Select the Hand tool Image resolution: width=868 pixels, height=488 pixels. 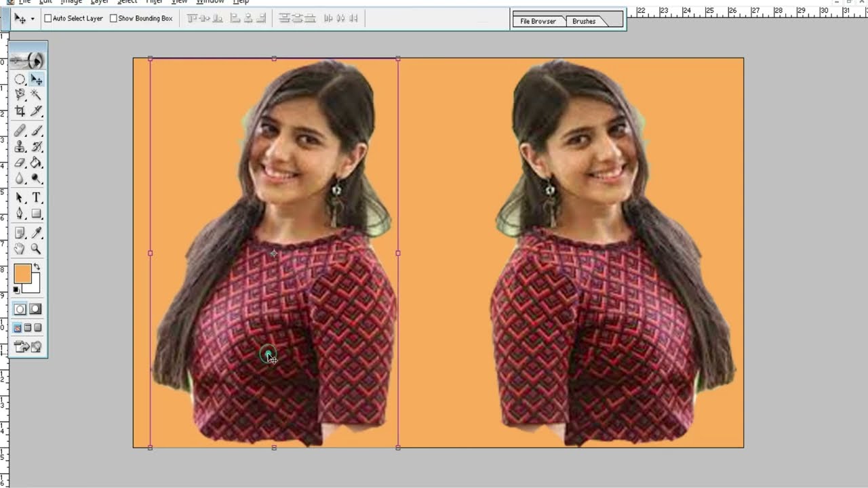[x=20, y=249]
